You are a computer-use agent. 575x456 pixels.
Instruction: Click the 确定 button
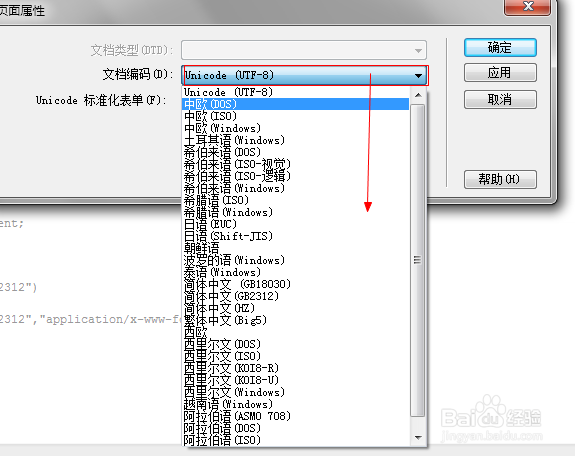(500, 48)
